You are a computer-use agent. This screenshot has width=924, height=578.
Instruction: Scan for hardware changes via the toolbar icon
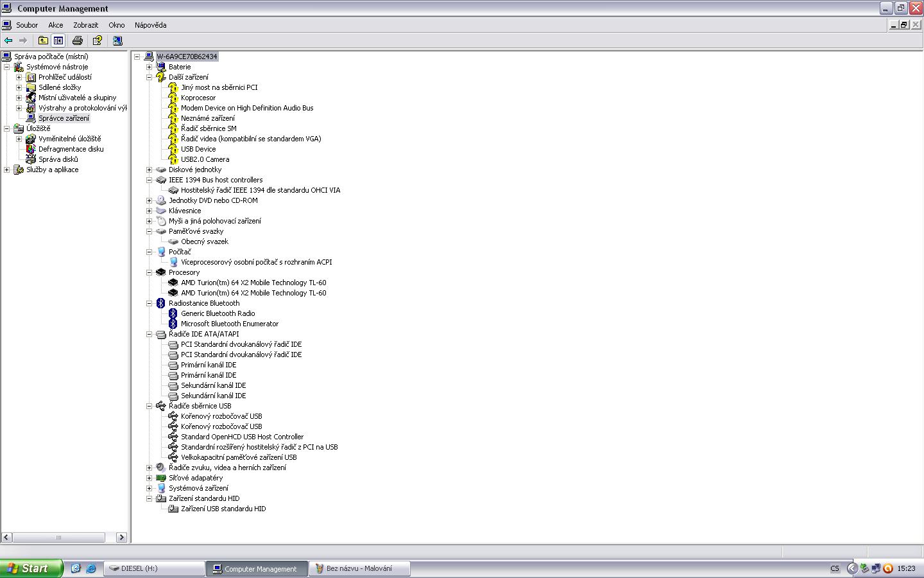pos(117,40)
